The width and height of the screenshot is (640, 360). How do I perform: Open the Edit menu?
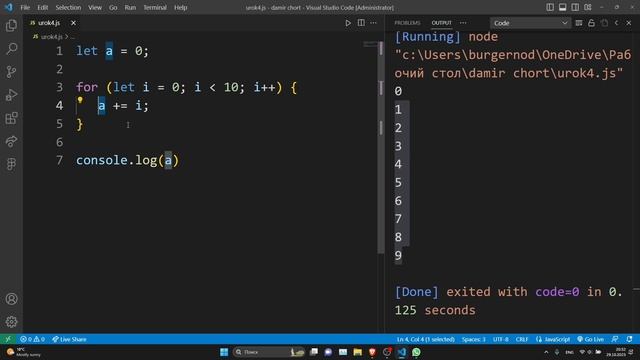pyautogui.click(x=42, y=7)
